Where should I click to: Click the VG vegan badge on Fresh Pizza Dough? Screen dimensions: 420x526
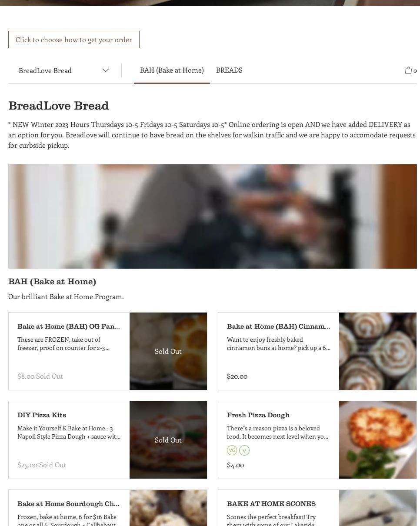(x=232, y=450)
